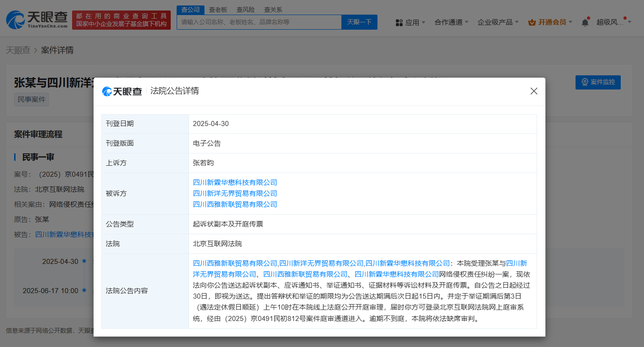
Task: Select the 查老板 search tab
Action: (x=218, y=10)
